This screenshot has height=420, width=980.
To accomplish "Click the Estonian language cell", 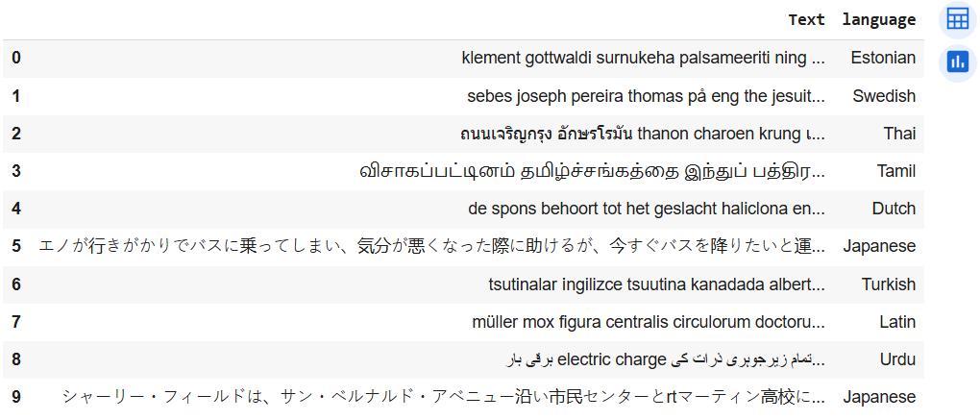I will tap(883, 58).
